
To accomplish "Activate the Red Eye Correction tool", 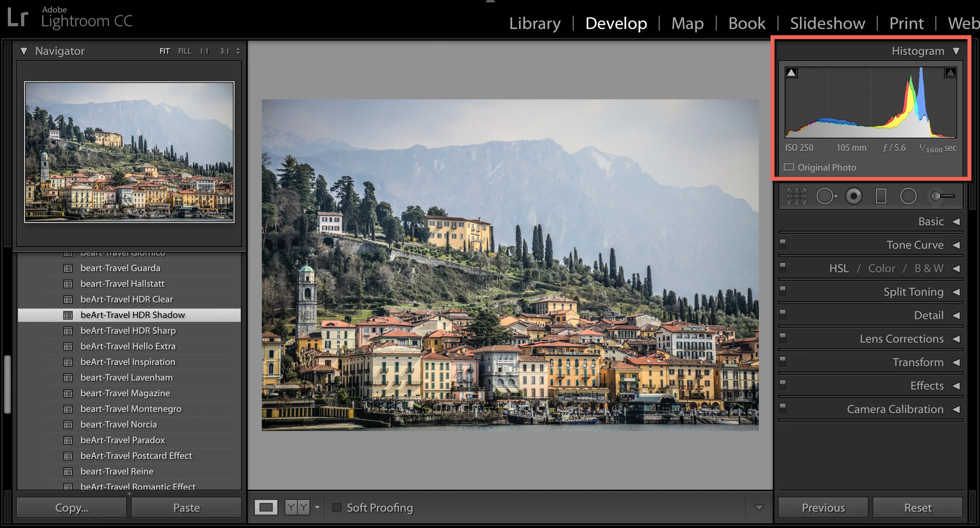I will [x=853, y=196].
